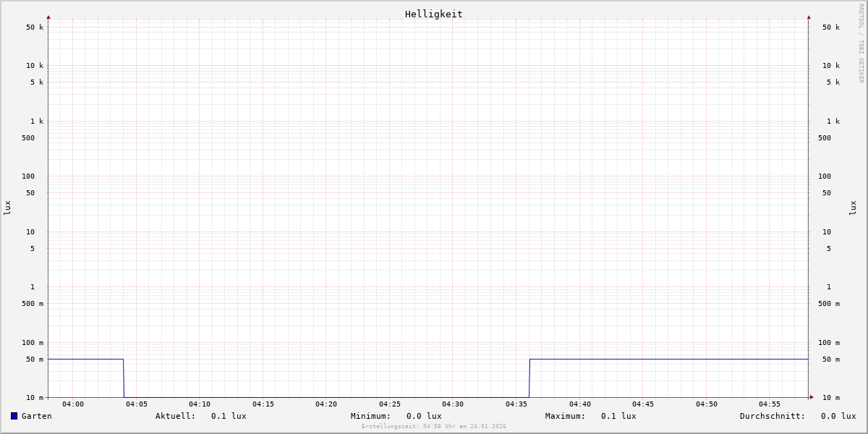Click the blue line's rise near 04:36
Image resolution: width=868 pixels, height=434 pixels.
[x=529, y=378]
